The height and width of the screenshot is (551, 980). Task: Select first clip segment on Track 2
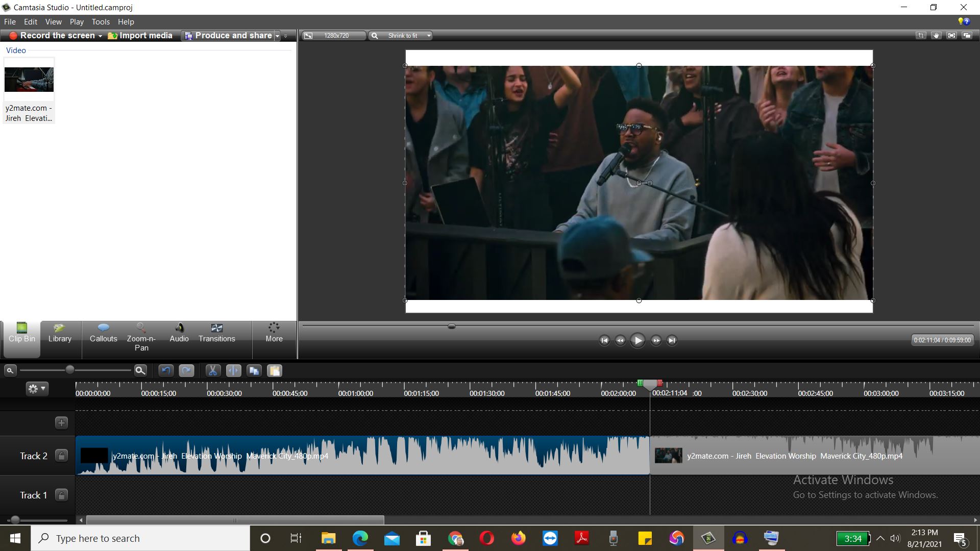362,456
